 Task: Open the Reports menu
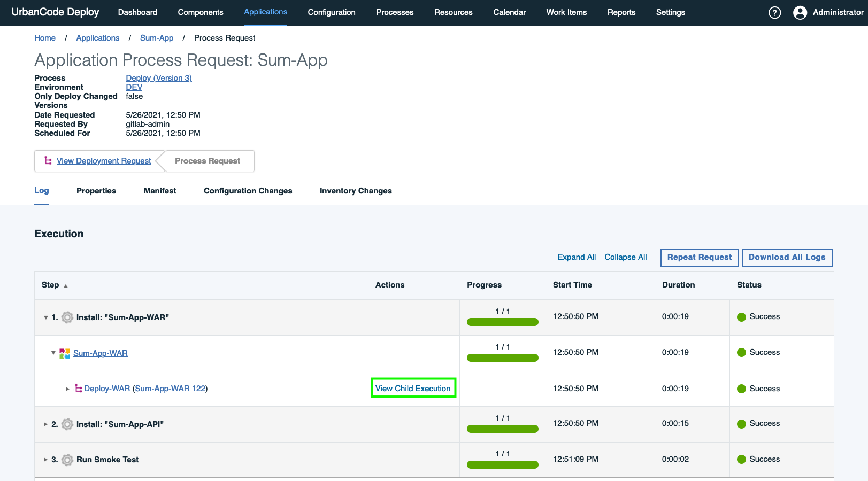(621, 12)
